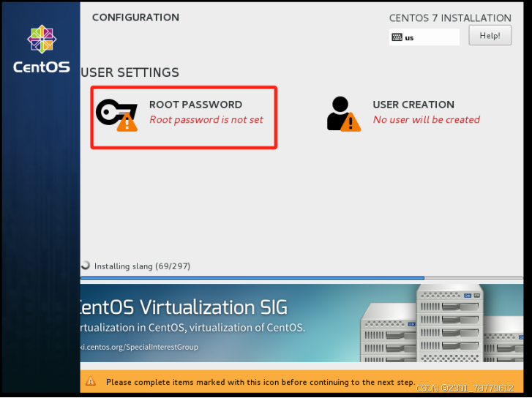Click the CONFIGURATION heading

(135, 18)
